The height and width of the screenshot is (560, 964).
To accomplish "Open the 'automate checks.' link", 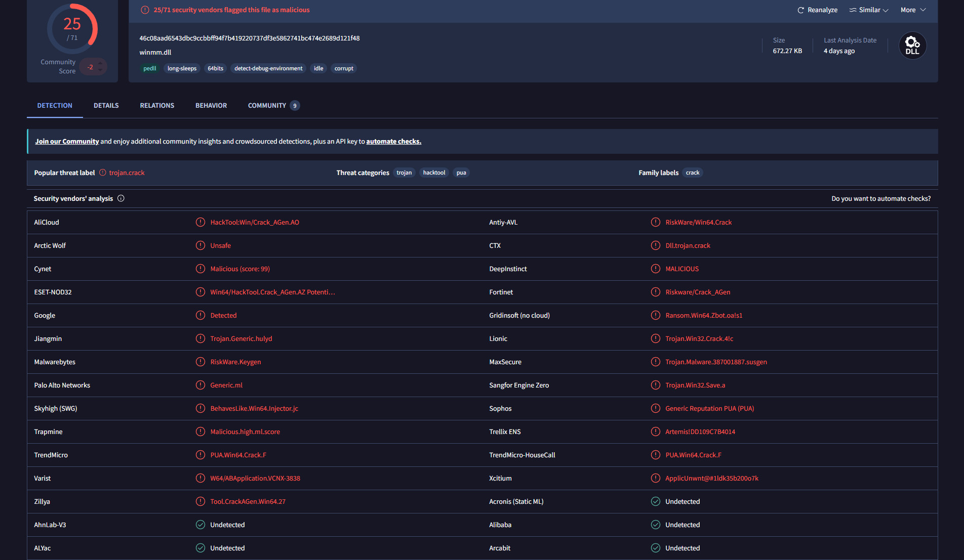I will [394, 141].
